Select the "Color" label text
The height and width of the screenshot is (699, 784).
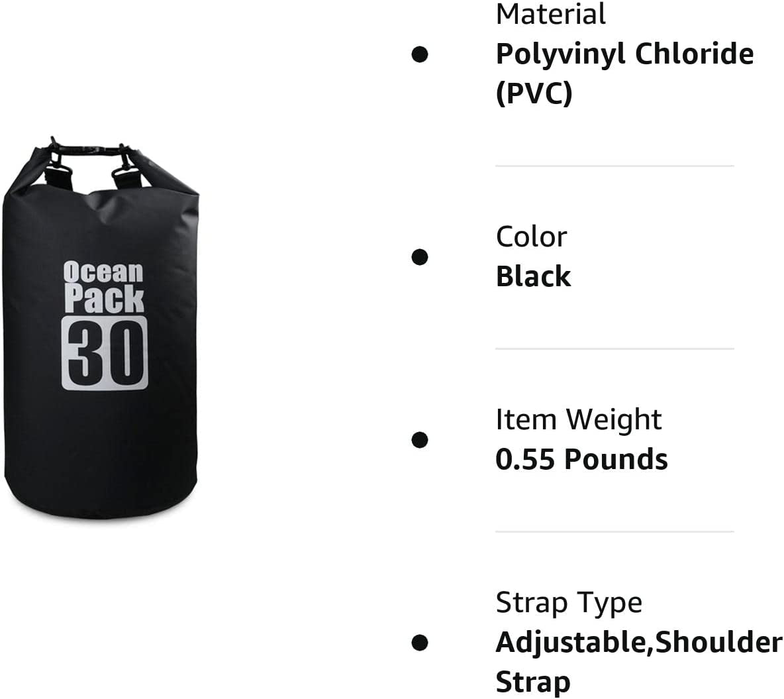point(531,237)
